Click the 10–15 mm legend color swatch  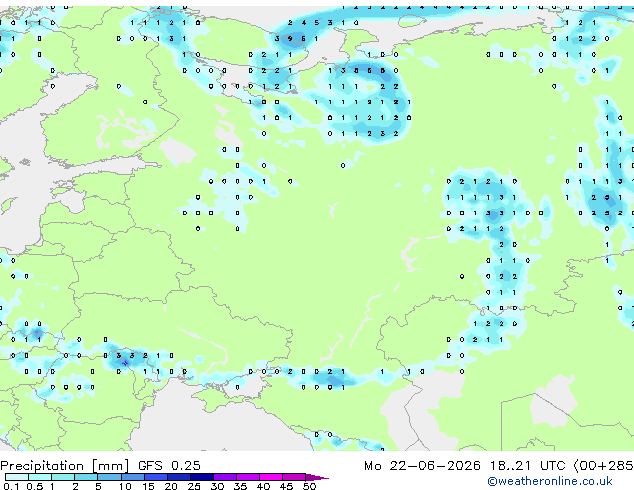pos(133,477)
